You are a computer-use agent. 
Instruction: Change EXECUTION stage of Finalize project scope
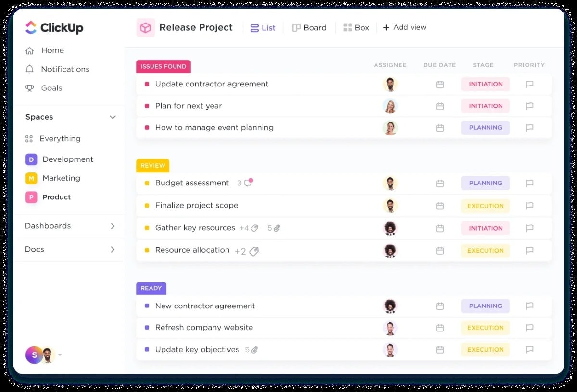[485, 206]
